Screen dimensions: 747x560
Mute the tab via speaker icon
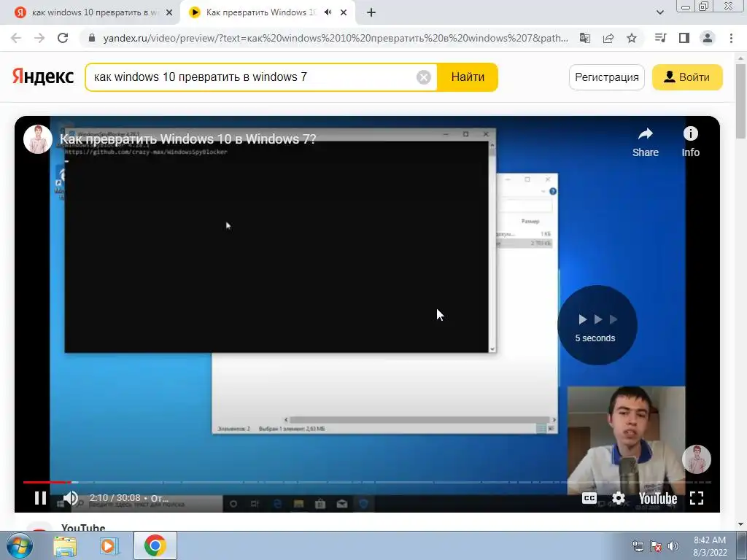click(328, 12)
